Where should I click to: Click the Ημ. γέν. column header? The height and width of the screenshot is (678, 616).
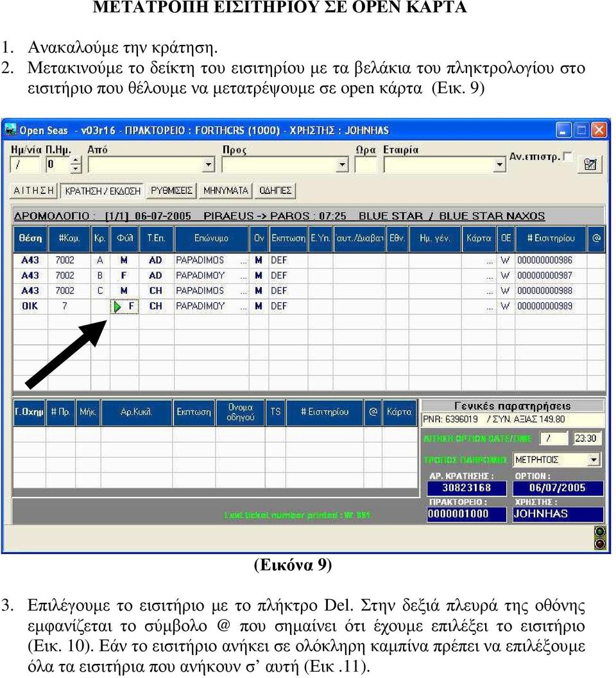[435, 239]
